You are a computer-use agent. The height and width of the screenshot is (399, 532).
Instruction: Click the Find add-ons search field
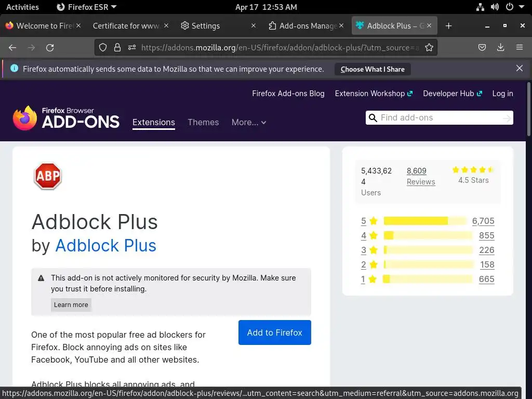point(439,118)
